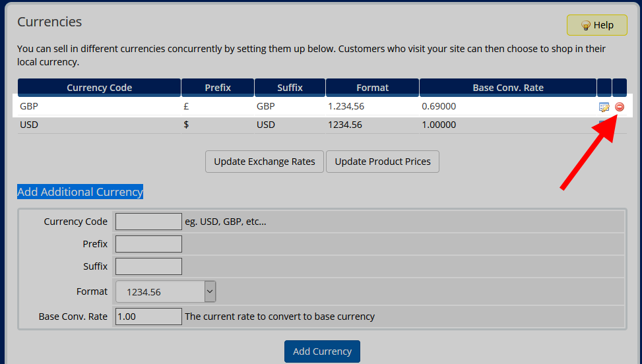Click the Prefix column header
Screen dimensions: 642x364
pos(218,88)
